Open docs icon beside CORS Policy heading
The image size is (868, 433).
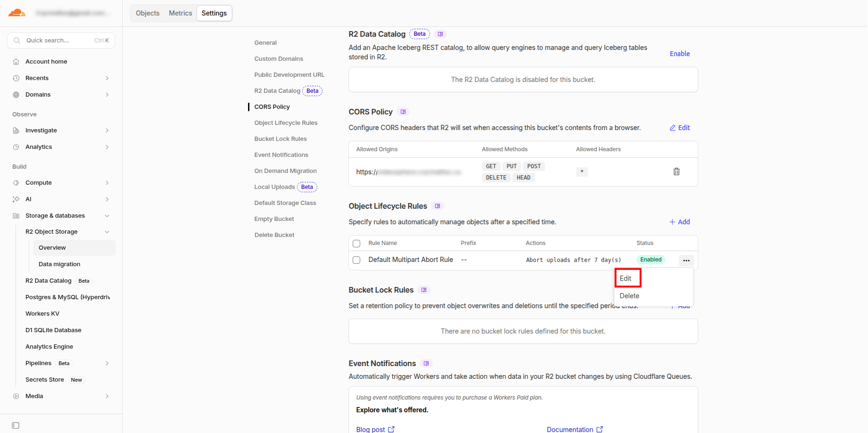point(403,112)
